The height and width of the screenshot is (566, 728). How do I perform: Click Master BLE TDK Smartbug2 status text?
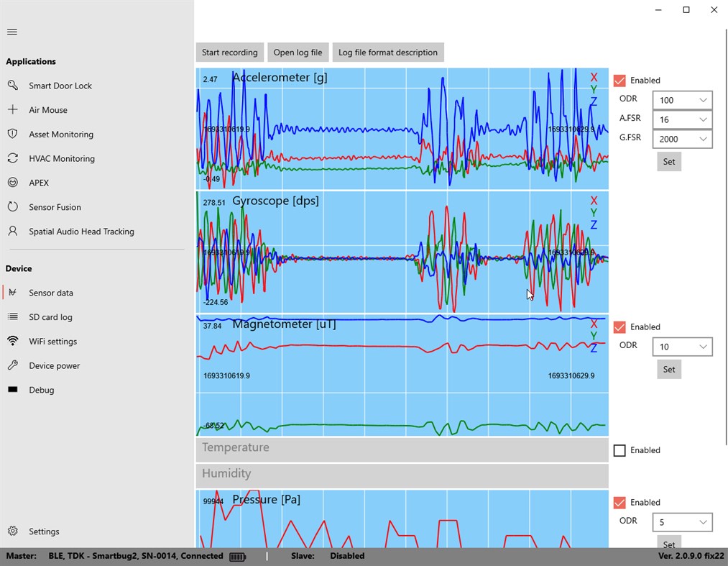[x=115, y=556]
